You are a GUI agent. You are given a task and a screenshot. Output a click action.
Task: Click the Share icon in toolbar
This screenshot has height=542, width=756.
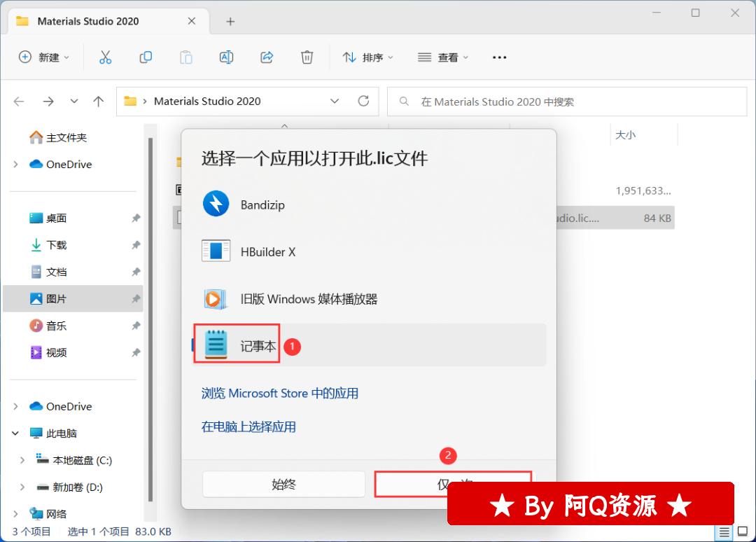267,57
